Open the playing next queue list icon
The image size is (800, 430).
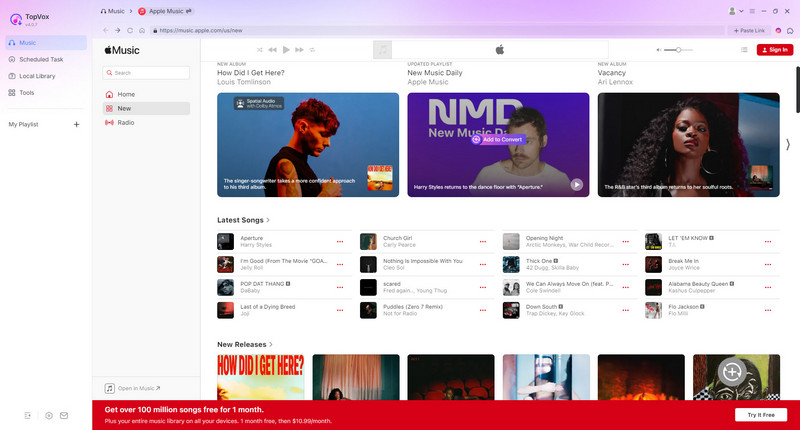pyautogui.click(x=744, y=50)
